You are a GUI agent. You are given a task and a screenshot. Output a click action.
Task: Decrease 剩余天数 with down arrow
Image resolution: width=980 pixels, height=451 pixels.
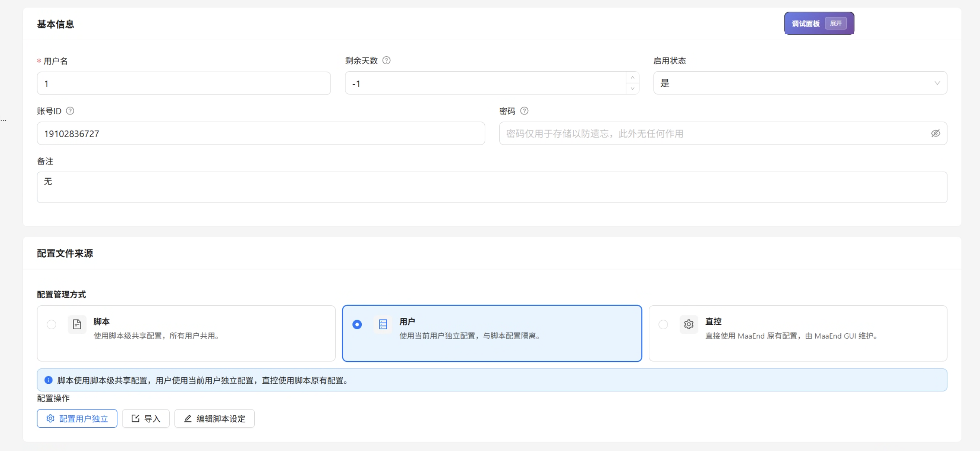pos(632,89)
